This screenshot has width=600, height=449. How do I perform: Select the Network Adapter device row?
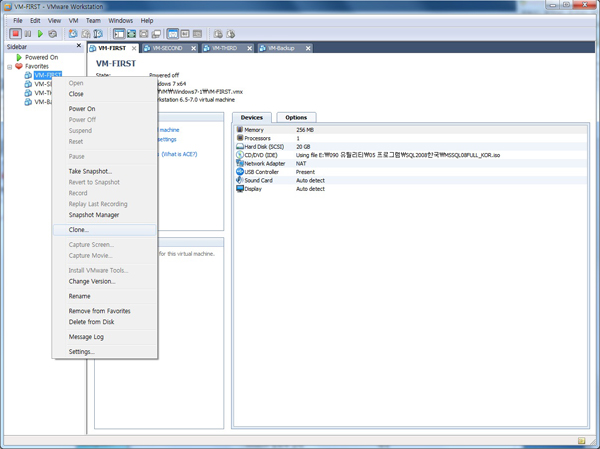411,163
